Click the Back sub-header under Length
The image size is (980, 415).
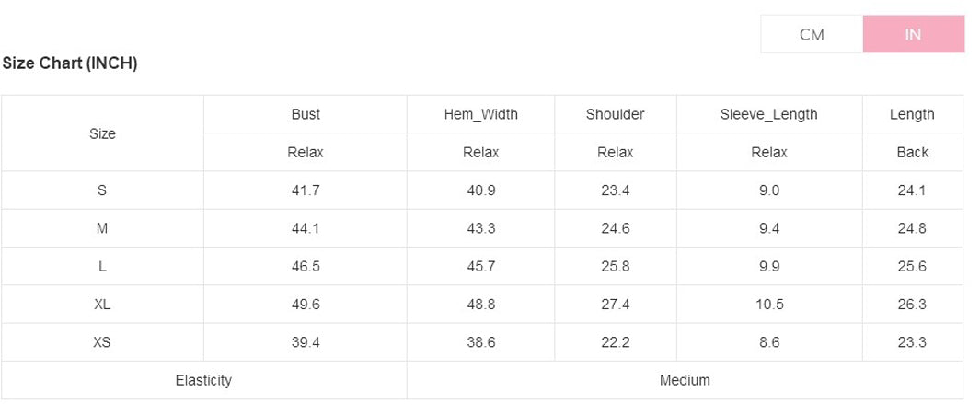coord(912,152)
